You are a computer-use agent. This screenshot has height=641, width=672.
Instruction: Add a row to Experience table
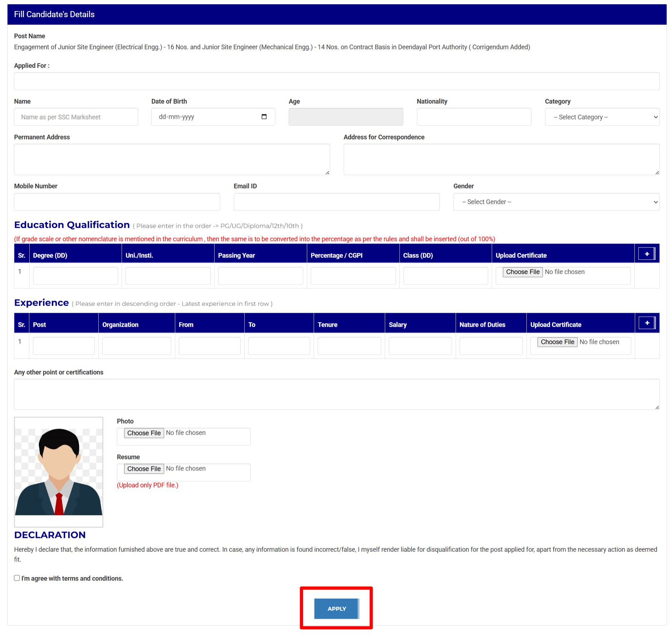tap(647, 323)
